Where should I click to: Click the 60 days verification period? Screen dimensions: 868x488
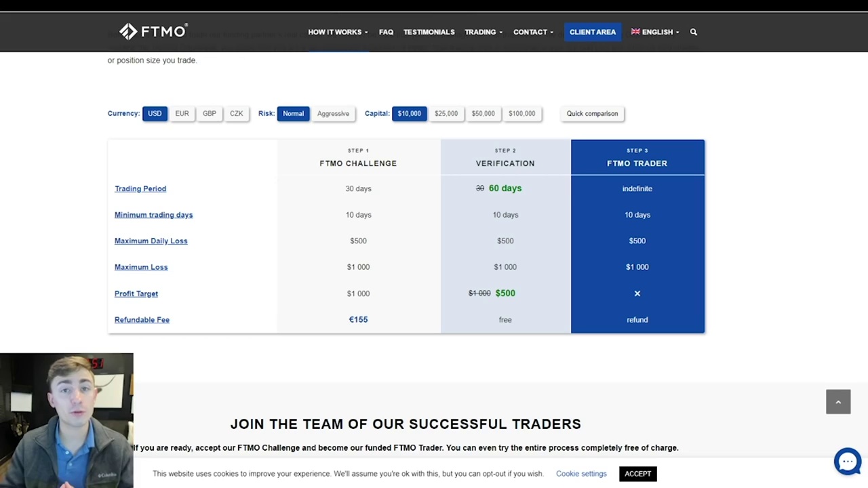point(505,188)
